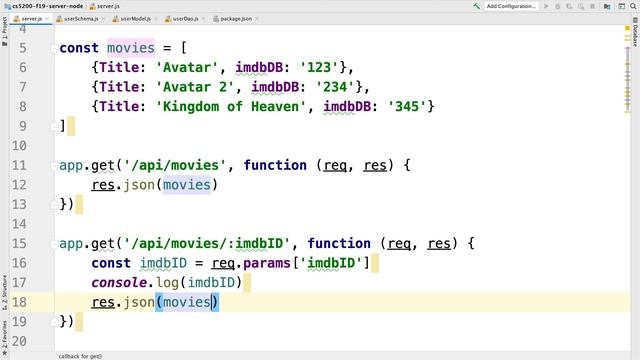Open the Structure tool window on the left edge
Image resolution: width=640 pixels, height=360 pixels.
coord(4,292)
